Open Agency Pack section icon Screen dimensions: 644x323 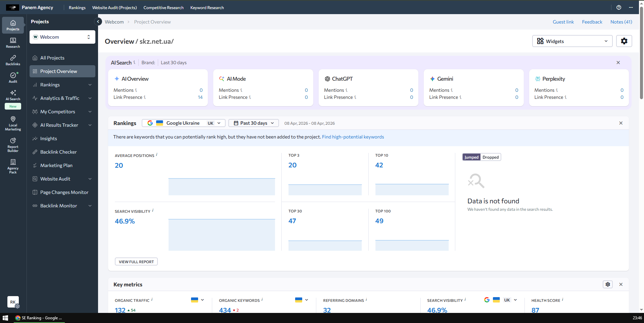point(13,166)
